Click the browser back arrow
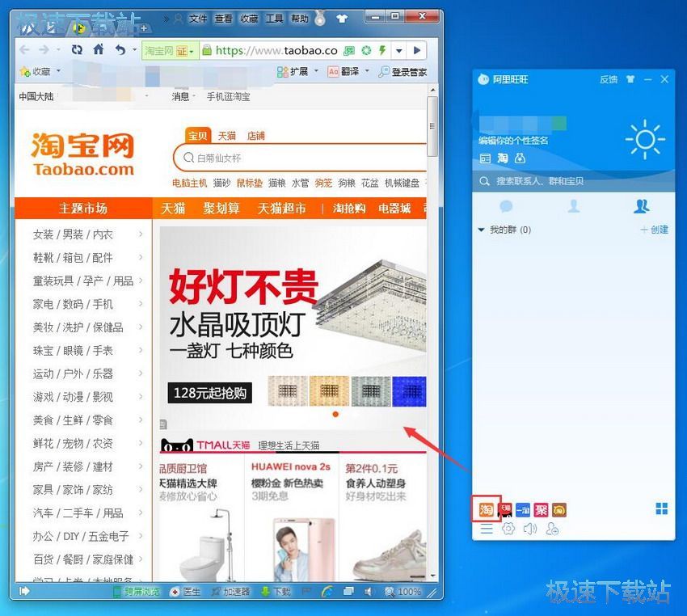Viewport: 687px width, 616px height. point(24,50)
